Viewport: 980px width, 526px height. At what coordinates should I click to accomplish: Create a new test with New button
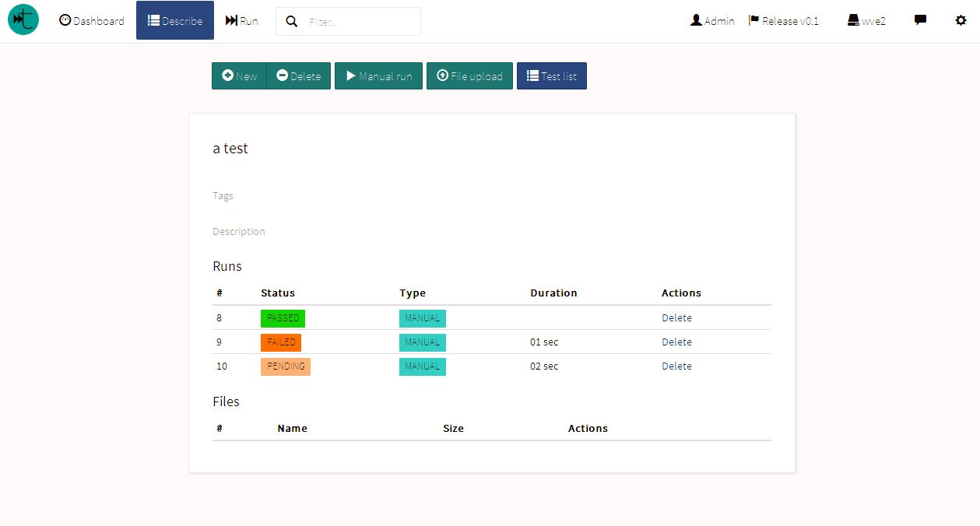tap(239, 76)
